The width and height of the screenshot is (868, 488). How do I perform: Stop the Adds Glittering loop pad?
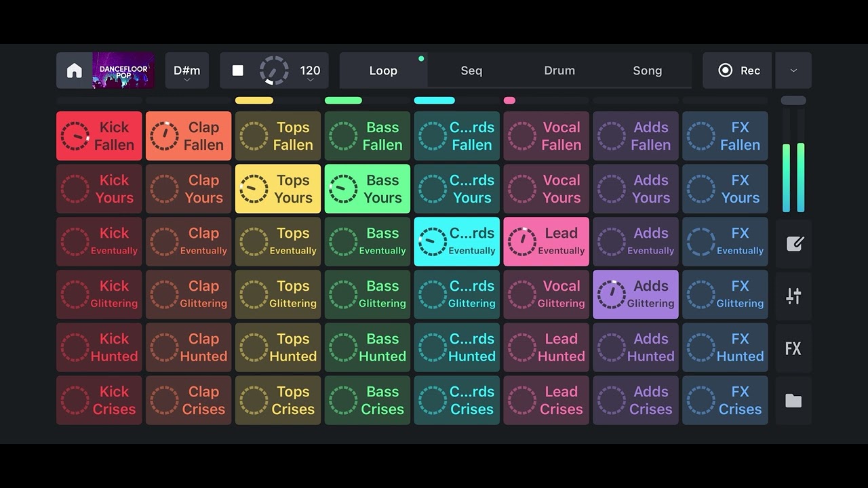636,295
